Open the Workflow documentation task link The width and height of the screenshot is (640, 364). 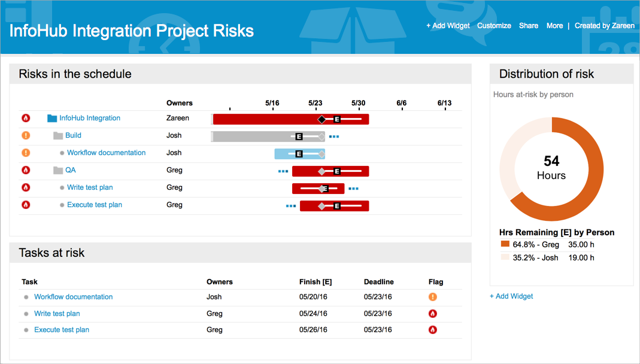click(x=73, y=296)
